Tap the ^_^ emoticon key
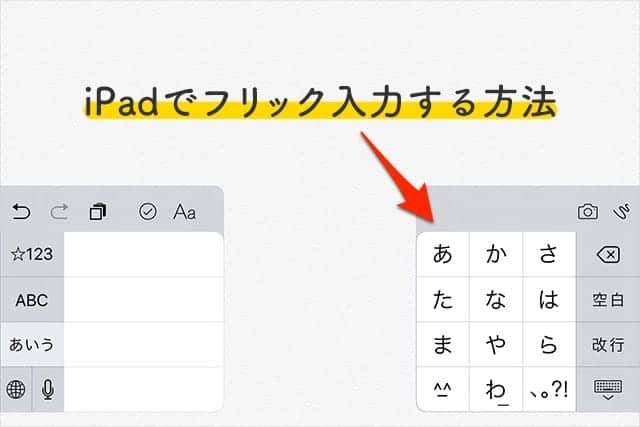This screenshot has width=640, height=427. point(443,389)
